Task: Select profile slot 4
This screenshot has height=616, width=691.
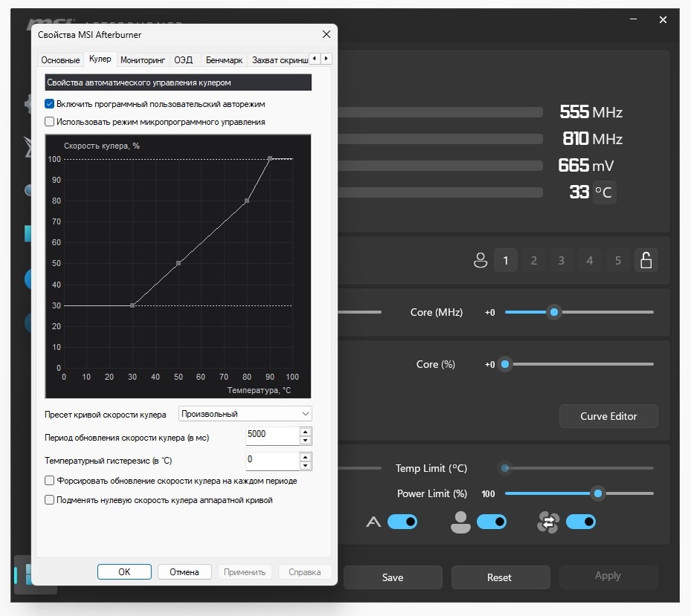Action: (x=590, y=260)
